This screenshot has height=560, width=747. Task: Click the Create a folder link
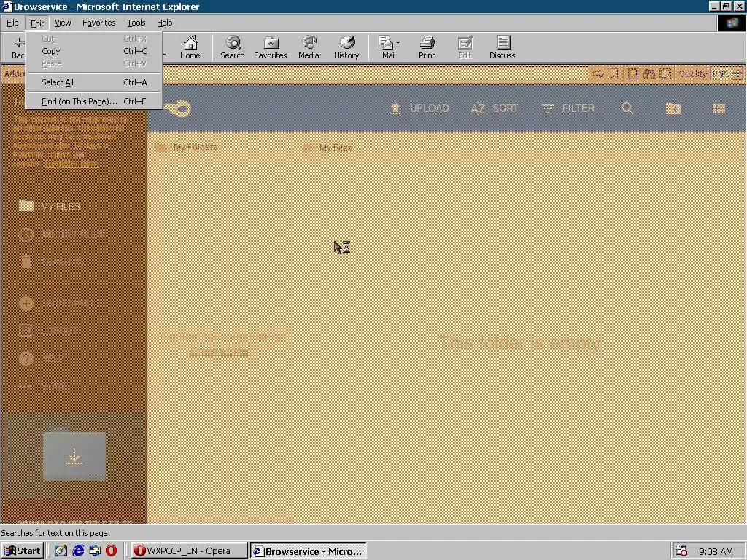[x=220, y=351]
